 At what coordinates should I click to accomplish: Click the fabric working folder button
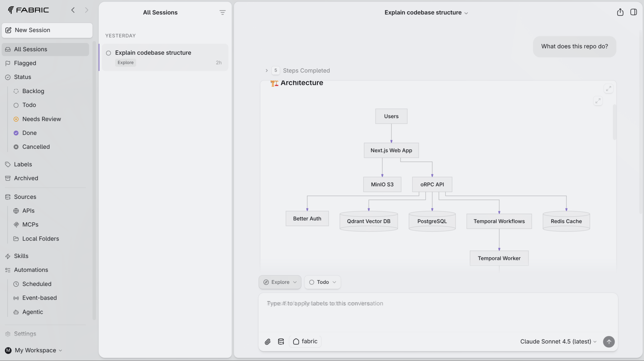click(x=305, y=342)
